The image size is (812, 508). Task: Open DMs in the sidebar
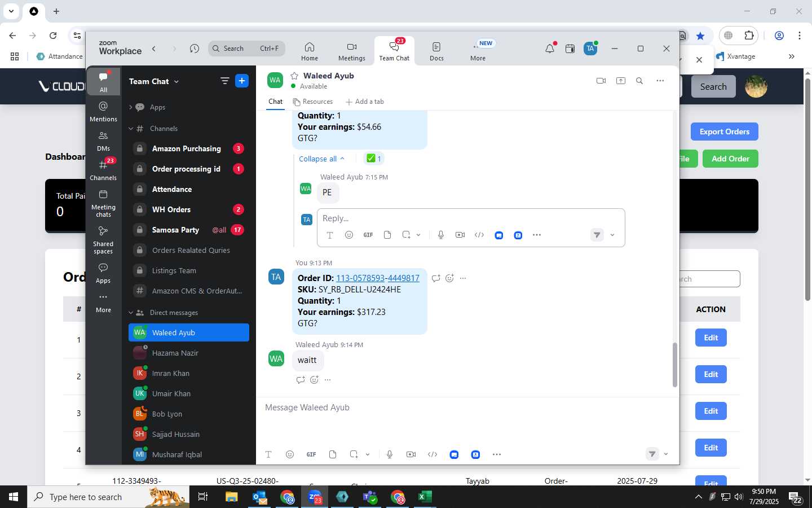tap(103, 141)
